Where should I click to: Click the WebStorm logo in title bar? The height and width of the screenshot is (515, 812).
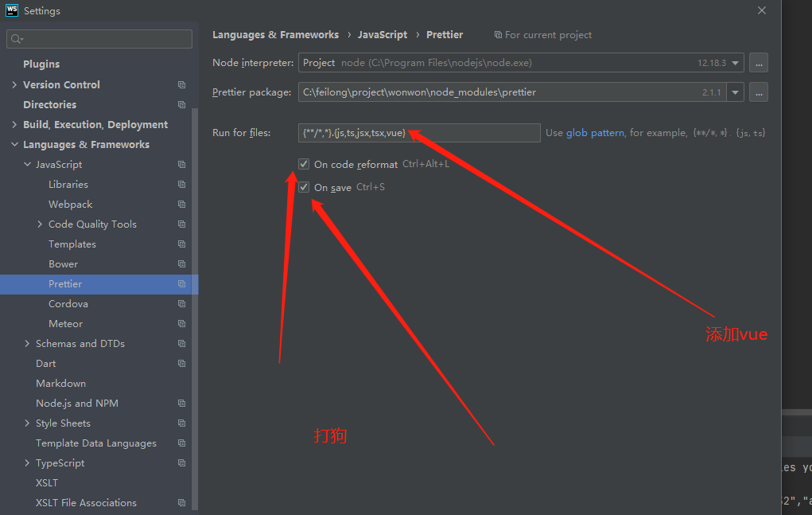pos(11,10)
